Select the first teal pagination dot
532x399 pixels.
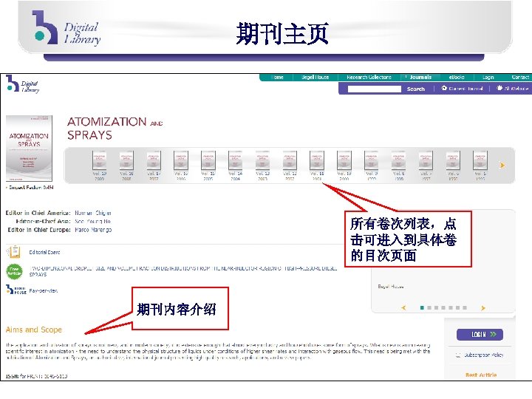tap(422, 307)
